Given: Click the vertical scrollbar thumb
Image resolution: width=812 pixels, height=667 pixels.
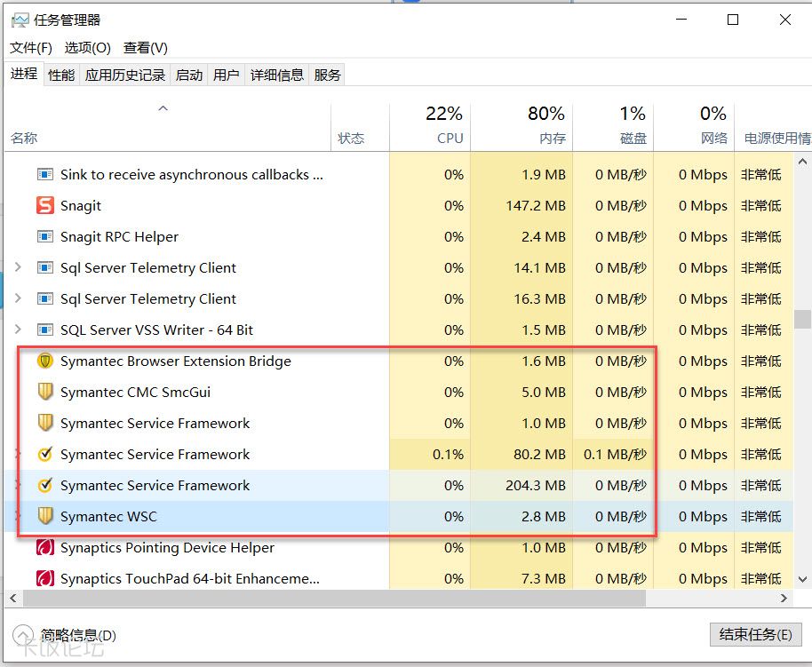Looking at the screenshot, I should 802,319.
